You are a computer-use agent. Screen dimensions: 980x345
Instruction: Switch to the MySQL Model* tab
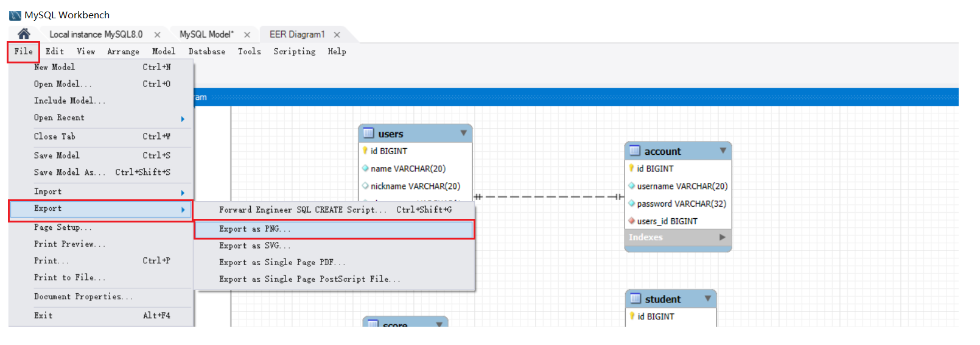(x=207, y=34)
